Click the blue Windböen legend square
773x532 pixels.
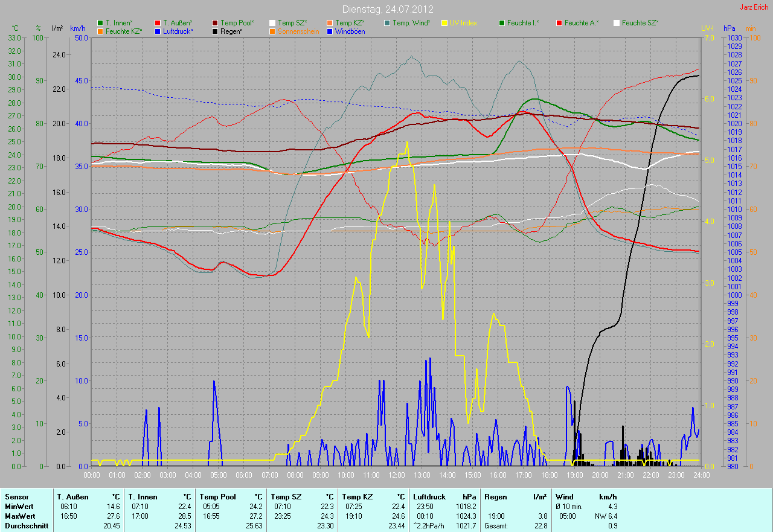pos(330,31)
